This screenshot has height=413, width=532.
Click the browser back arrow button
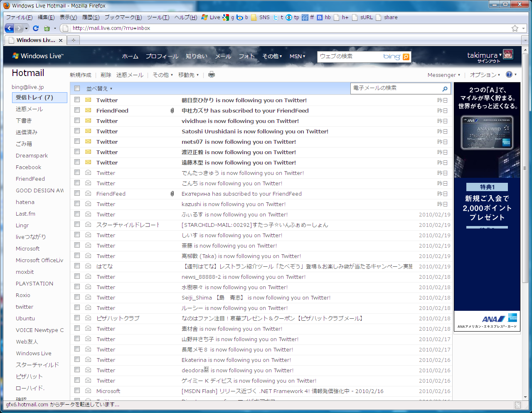click(x=9, y=28)
